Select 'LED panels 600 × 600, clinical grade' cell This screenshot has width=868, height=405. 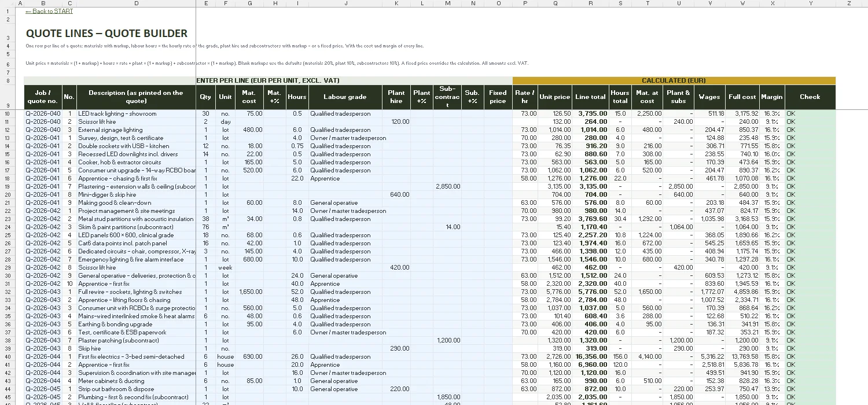click(136, 235)
